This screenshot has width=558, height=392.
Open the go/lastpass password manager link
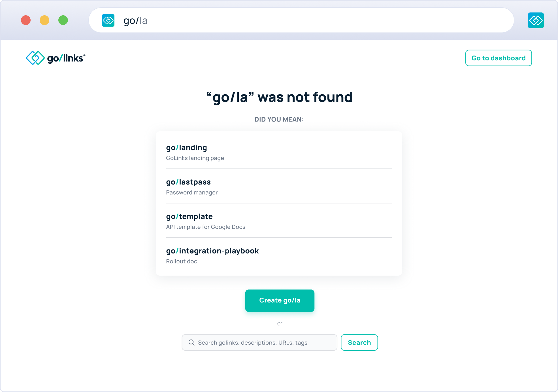tap(188, 182)
